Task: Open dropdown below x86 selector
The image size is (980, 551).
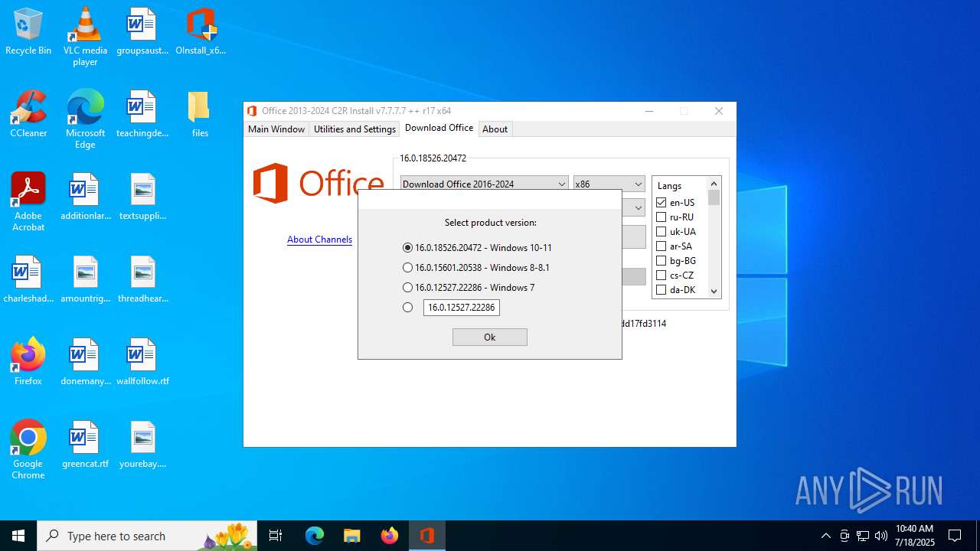Action: 637,207
